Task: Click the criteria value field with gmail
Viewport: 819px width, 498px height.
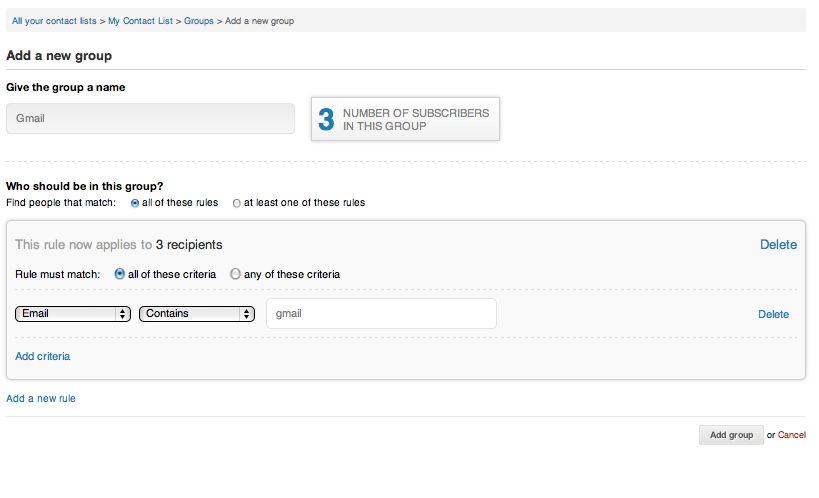Action: coord(381,314)
